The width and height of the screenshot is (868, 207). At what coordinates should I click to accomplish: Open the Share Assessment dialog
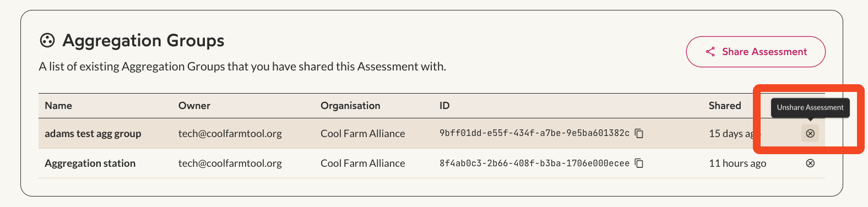point(756,52)
